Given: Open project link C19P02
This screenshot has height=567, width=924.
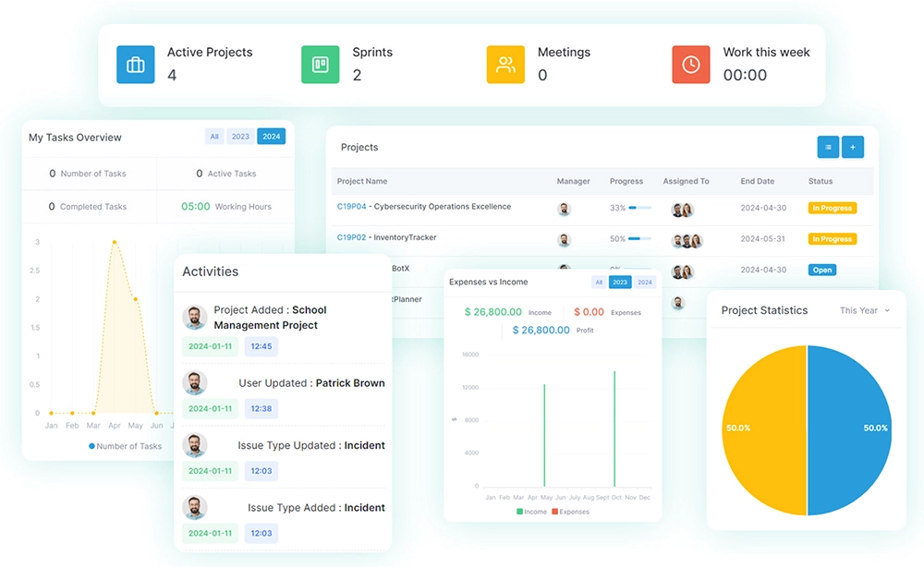Looking at the screenshot, I should click(x=351, y=237).
